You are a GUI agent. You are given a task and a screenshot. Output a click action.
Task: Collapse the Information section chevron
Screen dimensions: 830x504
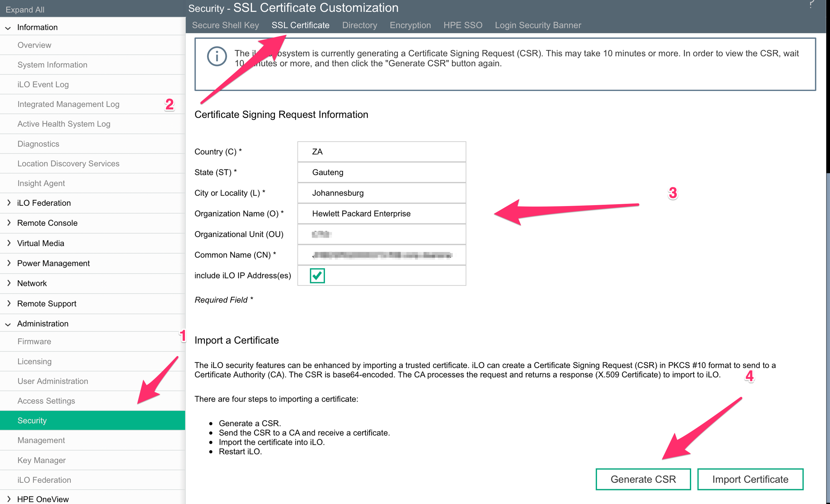click(x=8, y=28)
